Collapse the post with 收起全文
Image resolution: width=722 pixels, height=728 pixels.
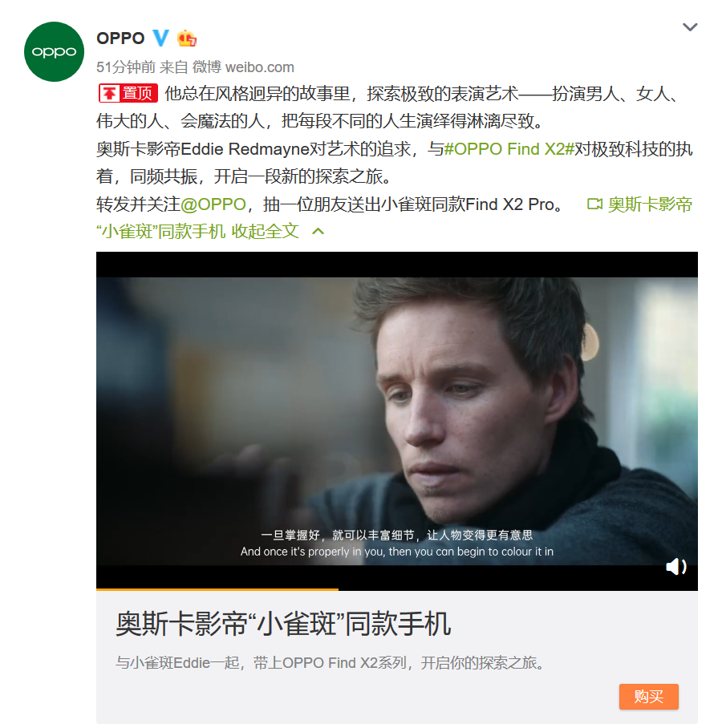(x=265, y=231)
